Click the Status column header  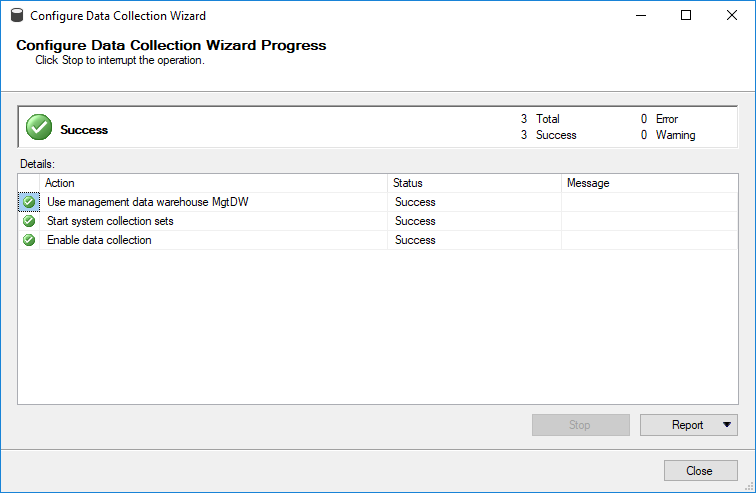pyautogui.click(x=474, y=183)
